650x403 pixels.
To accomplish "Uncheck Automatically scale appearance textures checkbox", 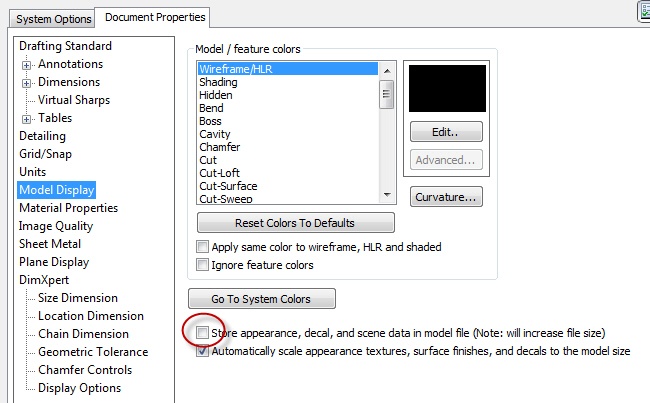I will pos(202,351).
